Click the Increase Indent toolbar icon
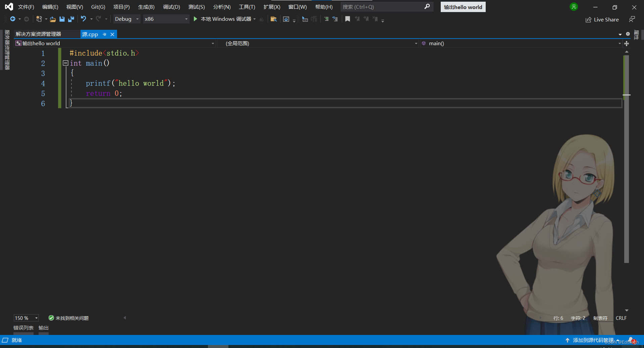 coord(326,19)
